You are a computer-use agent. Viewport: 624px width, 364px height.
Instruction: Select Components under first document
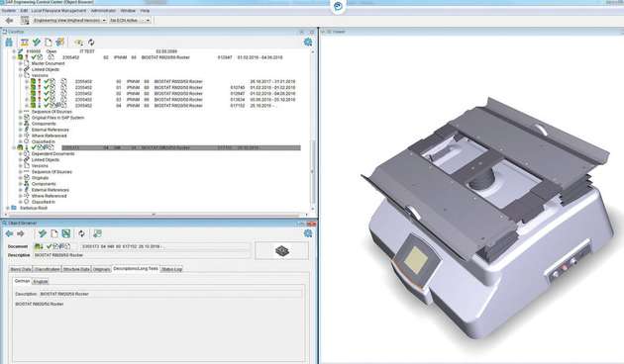44,124
